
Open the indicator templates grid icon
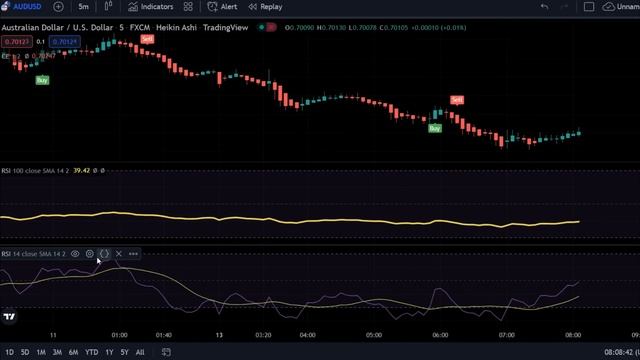click(188, 7)
